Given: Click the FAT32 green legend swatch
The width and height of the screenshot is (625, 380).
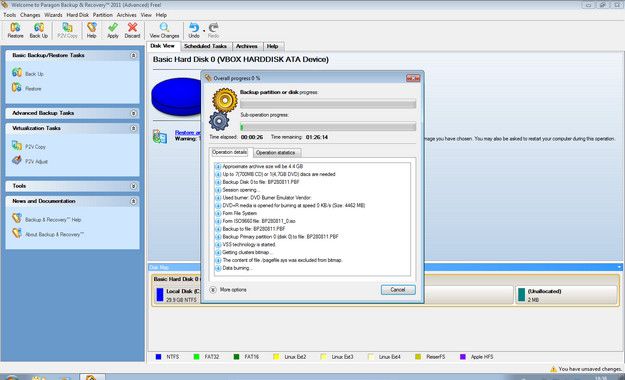Looking at the screenshot, I should [x=196, y=357].
